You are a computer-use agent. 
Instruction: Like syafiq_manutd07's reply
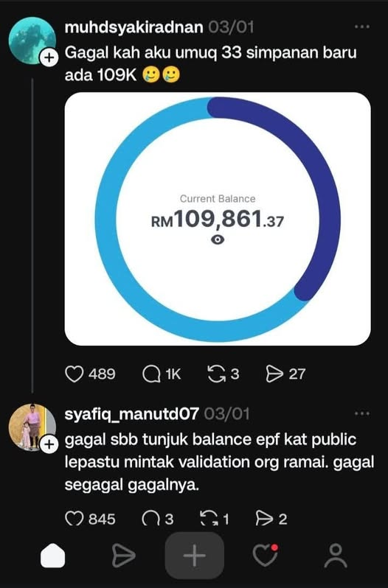(75, 519)
